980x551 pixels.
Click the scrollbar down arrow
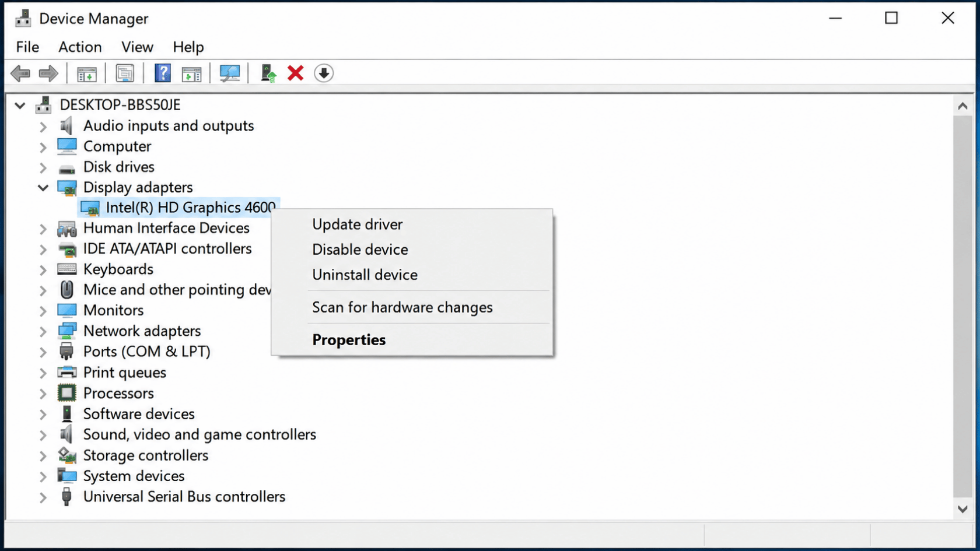click(963, 509)
